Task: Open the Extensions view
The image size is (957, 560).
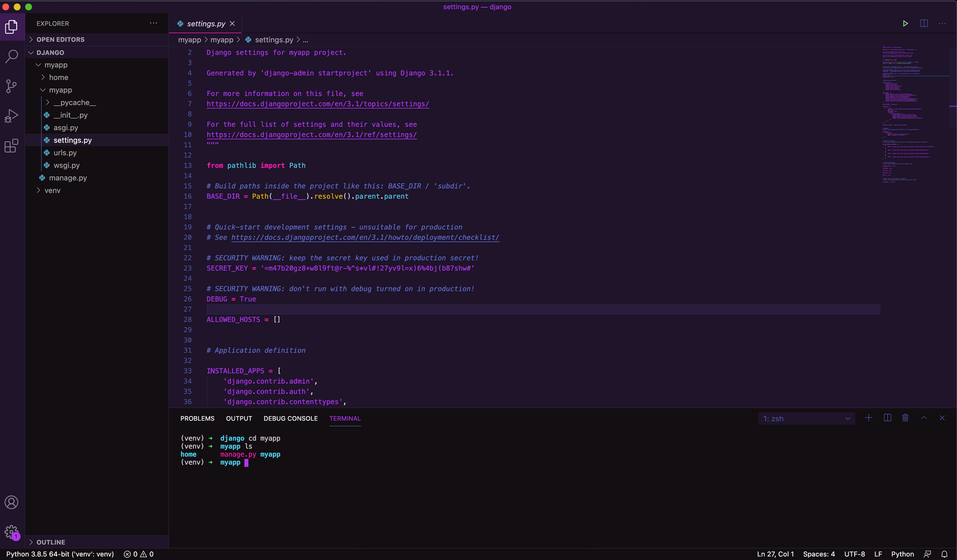Action: [11, 146]
